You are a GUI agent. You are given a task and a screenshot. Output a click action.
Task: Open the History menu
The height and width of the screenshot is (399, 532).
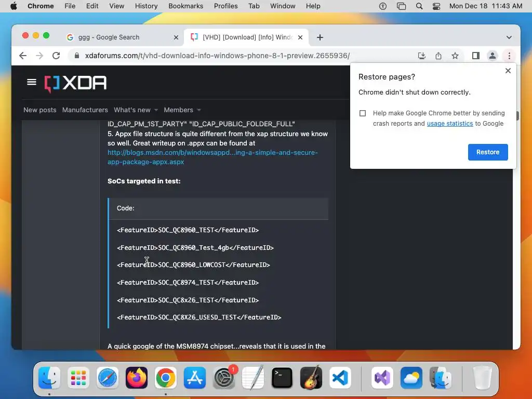(x=146, y=6)
